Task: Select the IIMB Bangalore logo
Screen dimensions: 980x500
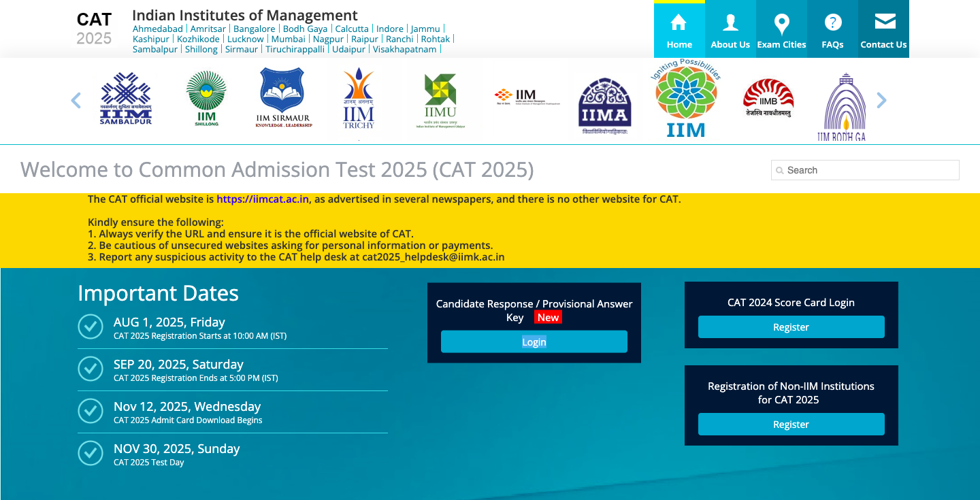Action: (768, 99)
